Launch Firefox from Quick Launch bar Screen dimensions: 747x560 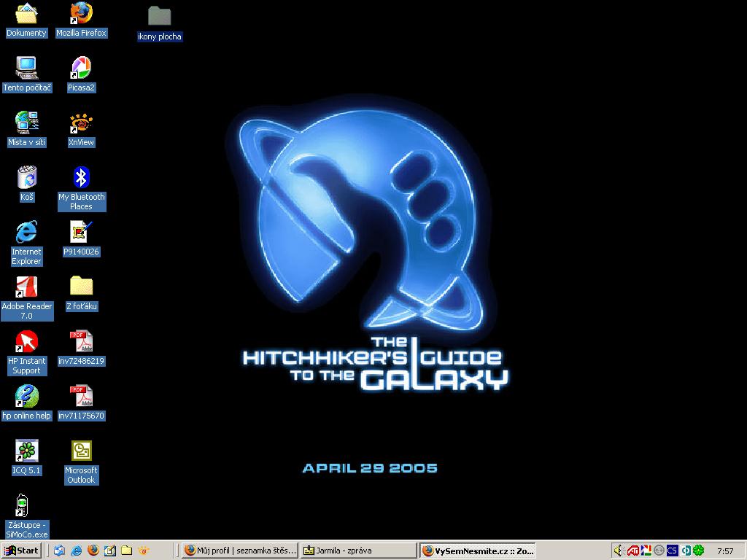coord(93,551)
